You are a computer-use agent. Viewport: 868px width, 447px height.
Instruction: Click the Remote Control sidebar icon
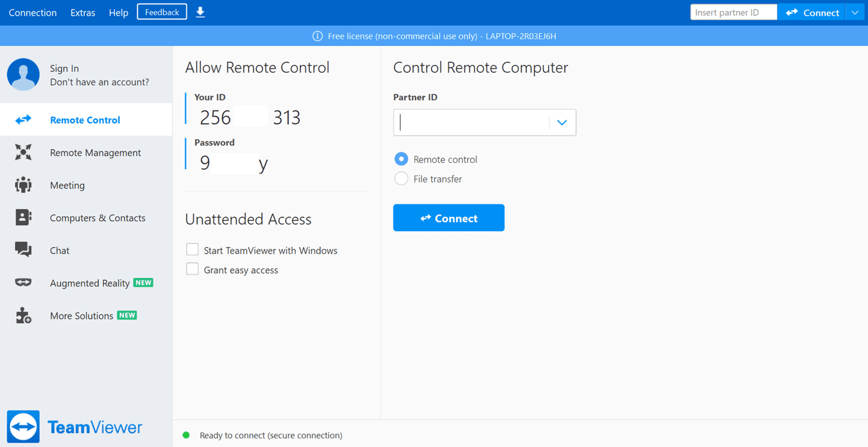click(23, 120)
